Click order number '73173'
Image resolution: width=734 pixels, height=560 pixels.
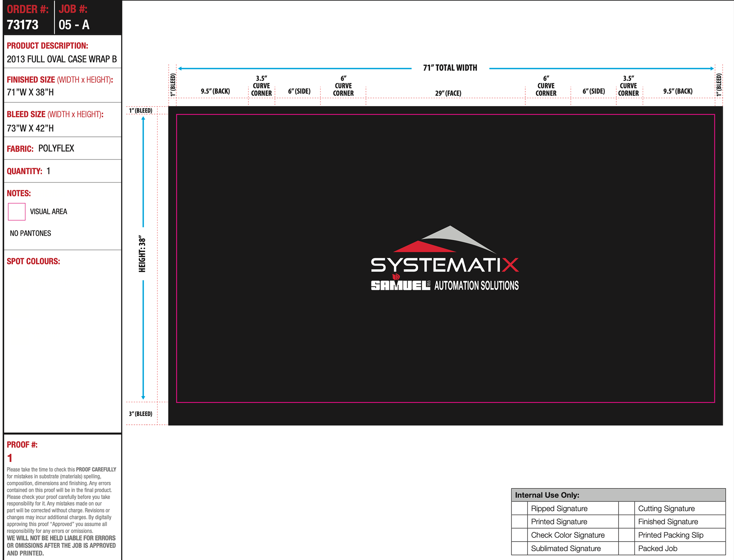(23, 25)
